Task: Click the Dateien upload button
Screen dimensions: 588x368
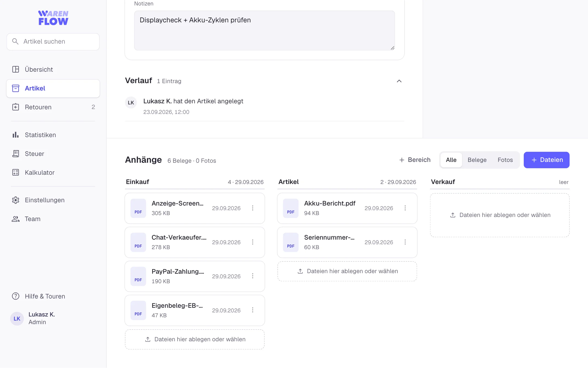Action: (547, 160)
